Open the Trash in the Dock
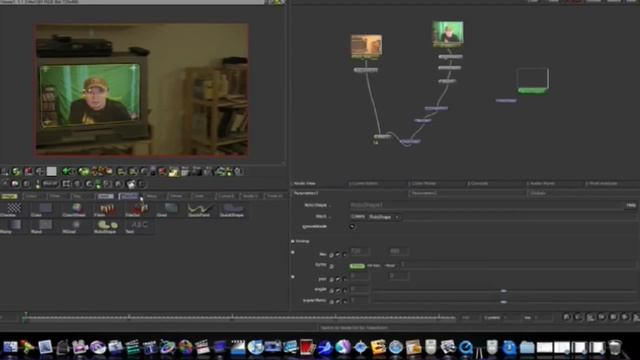 615,347
